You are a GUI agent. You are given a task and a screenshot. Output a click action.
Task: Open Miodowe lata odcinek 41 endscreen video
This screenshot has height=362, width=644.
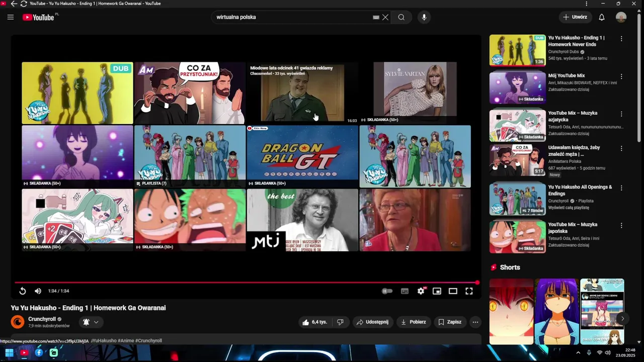(302, 93)
